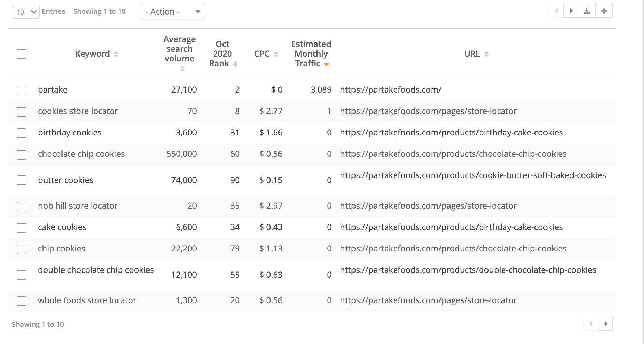The width and height of the screenshot is (644, 344).
Task: Check the birthday cookies row checkbox
Action: 21,133
